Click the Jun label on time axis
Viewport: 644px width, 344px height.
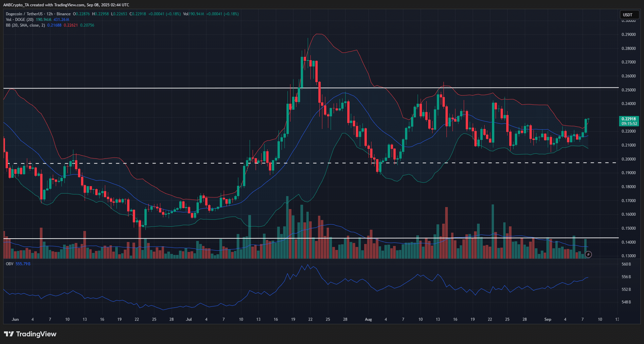pos(15,319)
